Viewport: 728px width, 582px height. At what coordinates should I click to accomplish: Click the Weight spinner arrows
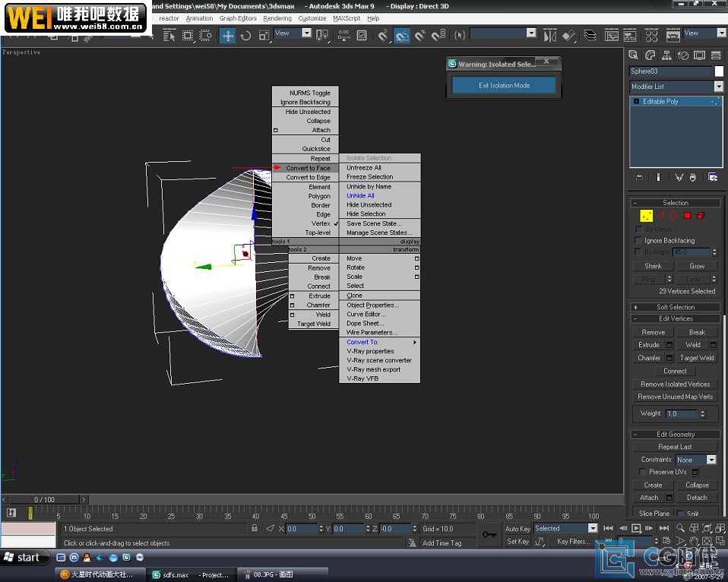pos(702,413)
